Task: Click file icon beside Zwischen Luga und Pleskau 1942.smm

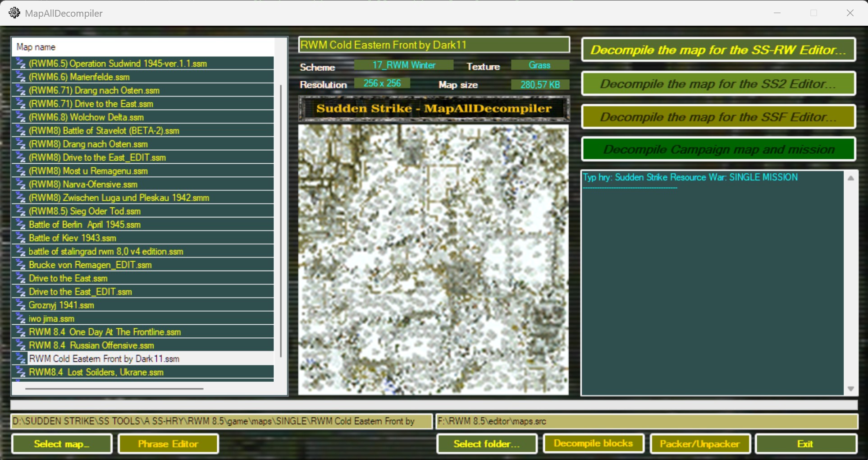Action: pos(21,198)
